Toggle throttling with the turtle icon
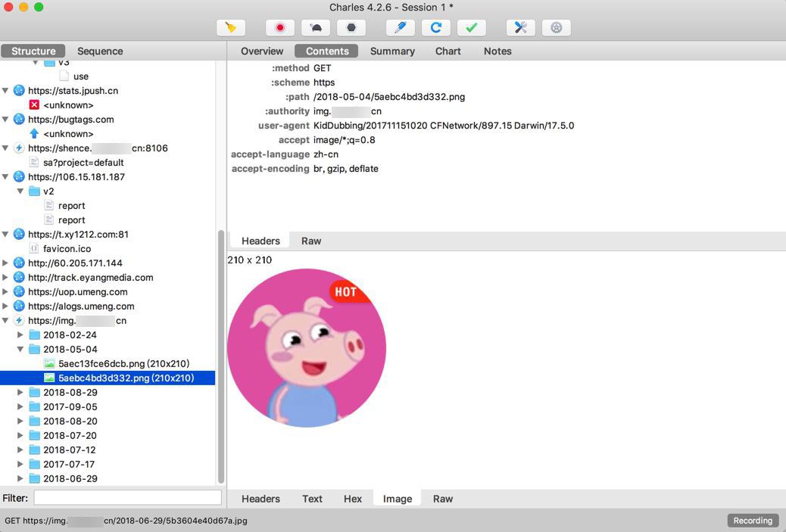Viewport: 786px width, 532px height. point(316,27)
